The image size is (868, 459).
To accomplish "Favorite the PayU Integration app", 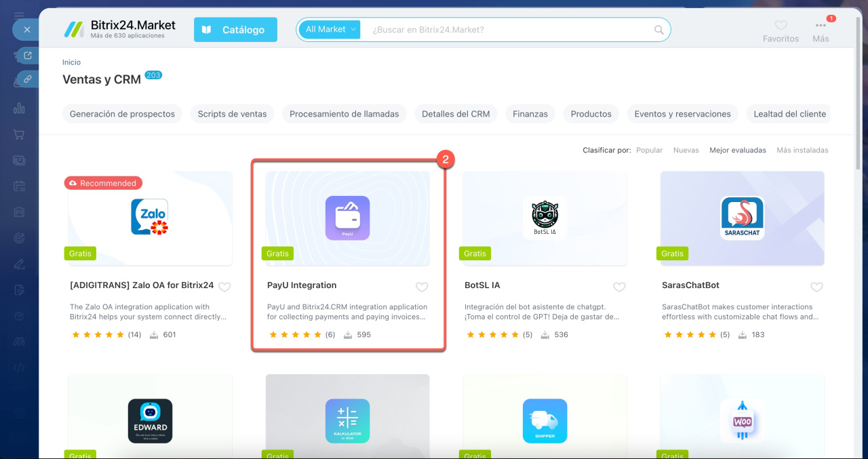I will [x=422, y=287].
